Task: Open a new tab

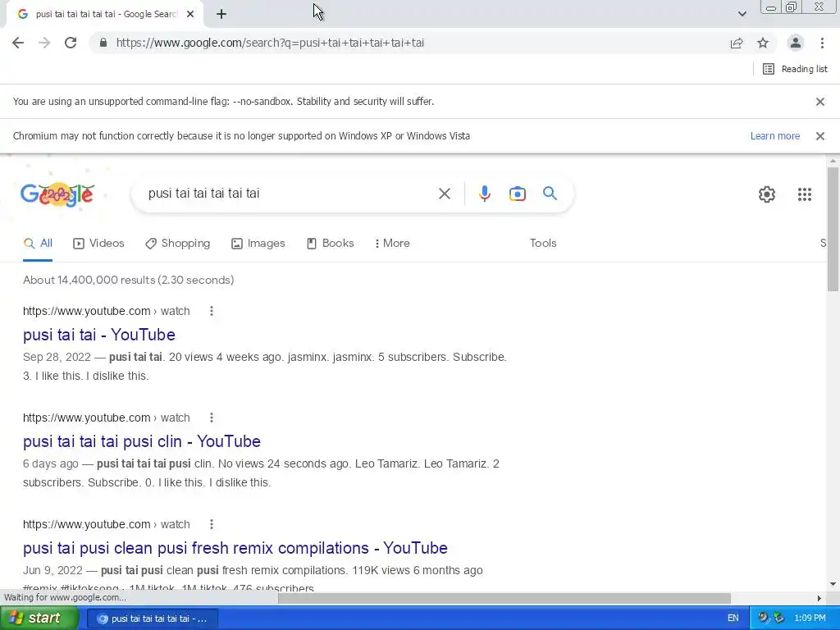Action: pos(221,14)
